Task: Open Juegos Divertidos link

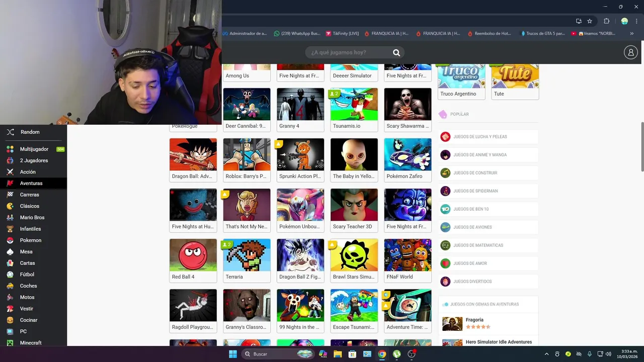Action: coord(488,282)
